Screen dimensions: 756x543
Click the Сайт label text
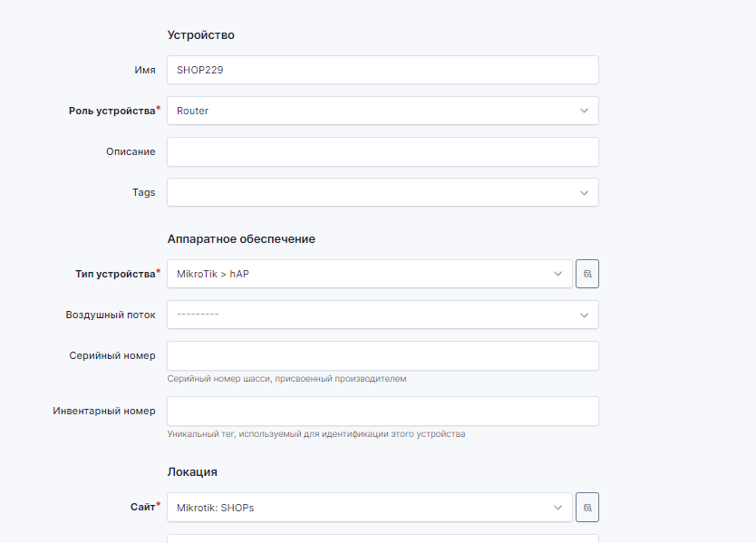tap(142, 508)
